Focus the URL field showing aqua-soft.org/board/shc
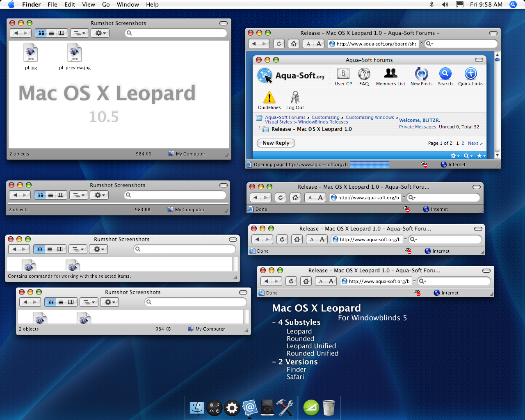The width and height of the screenshot is (525, 420). click(373, 44)
